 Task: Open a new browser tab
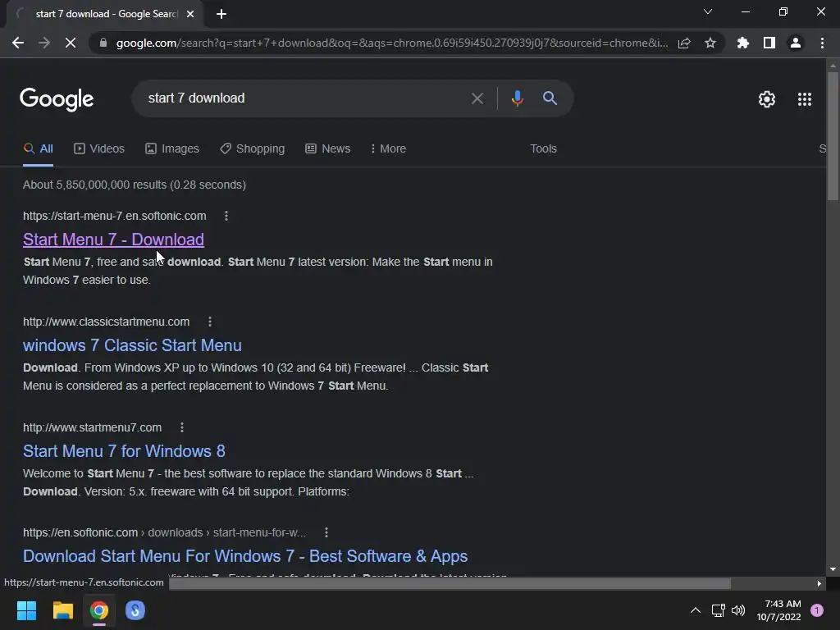(221, 14)
